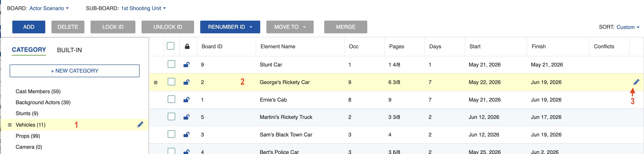Open the Board dropdown showing Actor Scenario
The width and height of the screenshot is (644, 154).
click(x=49, y=8)
